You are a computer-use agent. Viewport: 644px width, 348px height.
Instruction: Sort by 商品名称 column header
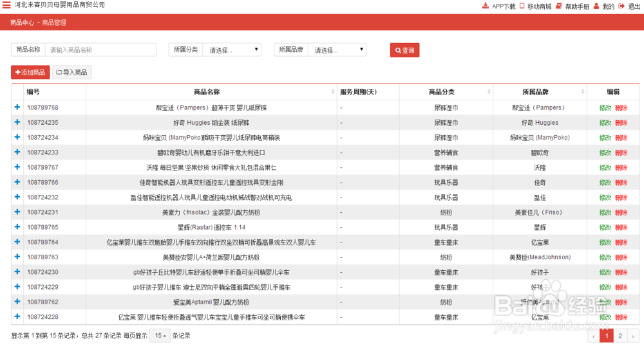point(211,92)
